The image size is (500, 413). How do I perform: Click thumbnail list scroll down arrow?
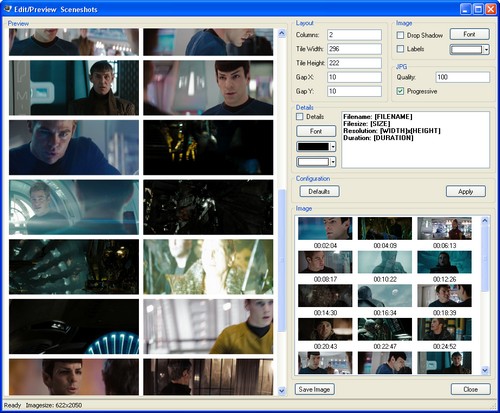point(485,370)
